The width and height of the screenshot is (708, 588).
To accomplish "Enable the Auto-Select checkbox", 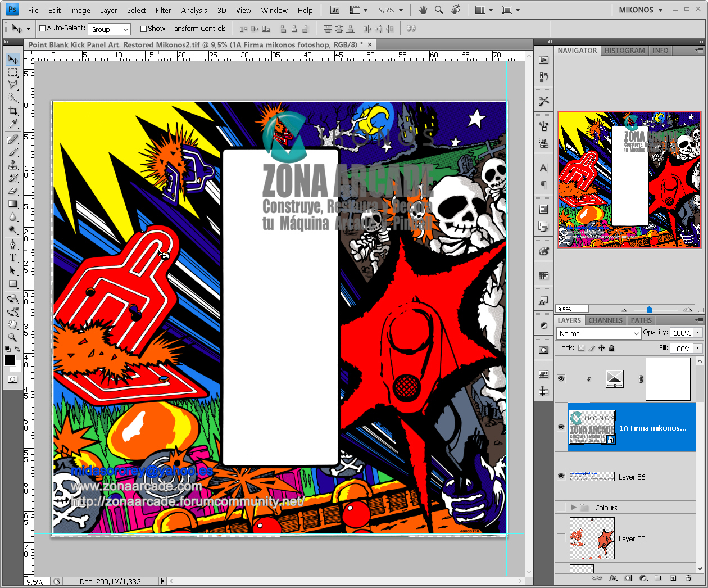I will (42, 29).
